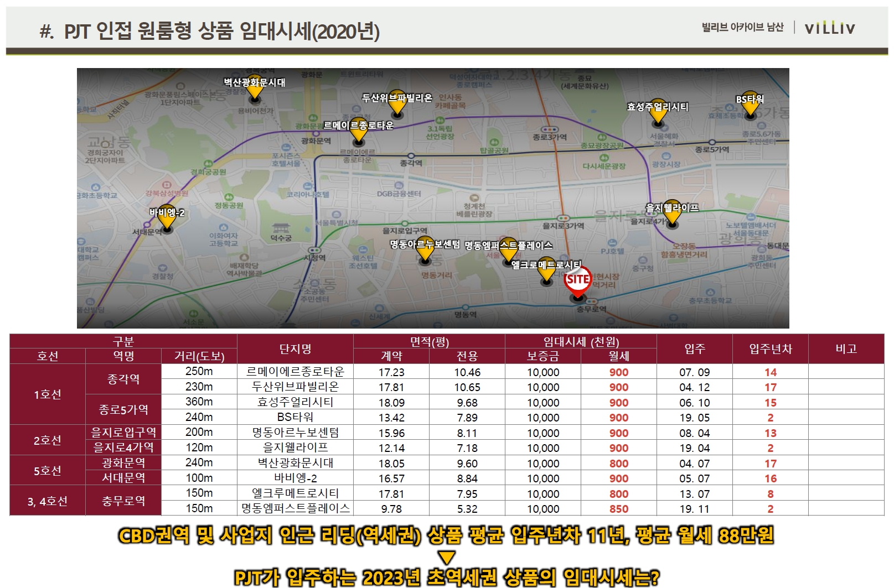The image size is (894, 588).
Task: Click 엘크루메트로시티 in the table
Action: [295, 493]
